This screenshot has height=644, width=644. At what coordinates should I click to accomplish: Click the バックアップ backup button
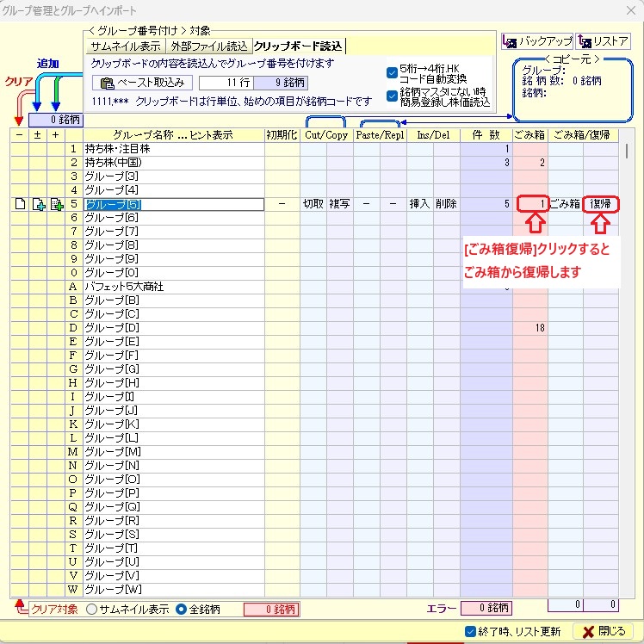coord(536,41)
